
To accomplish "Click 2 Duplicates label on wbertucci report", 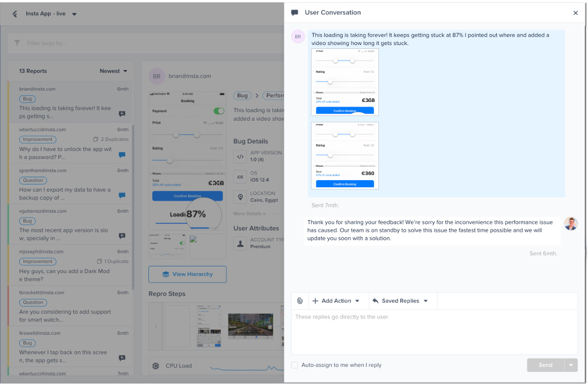I will 111,139.
